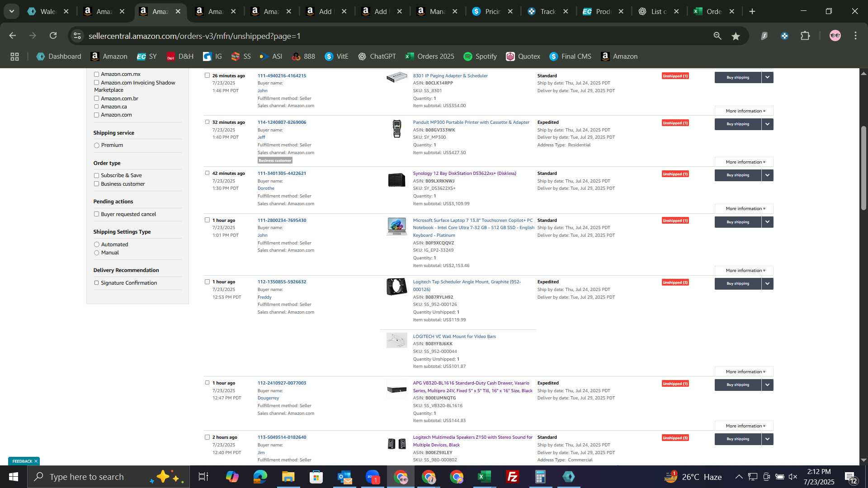
Task: Dismiss the FEEDBACK tag
Action: click(36, 461)
